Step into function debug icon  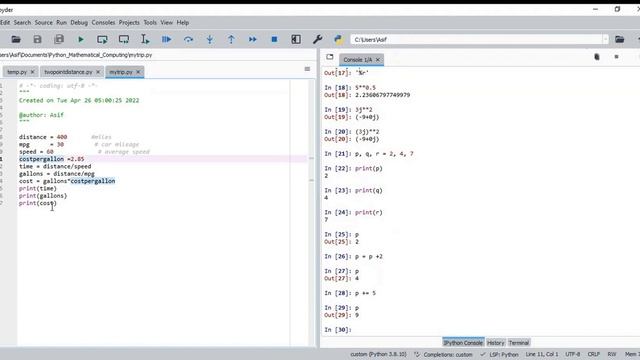pos(210,40)
